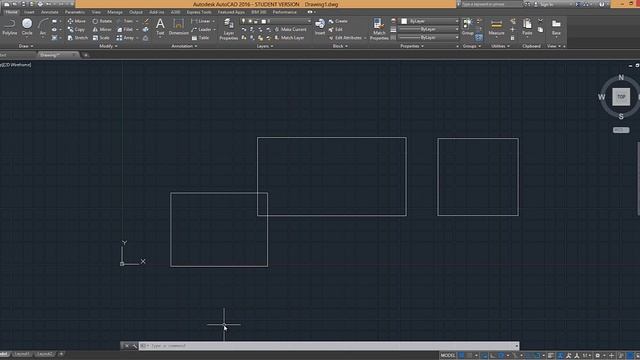
Task: Expand the Properties panel
Action: click(x=411, y=46)
